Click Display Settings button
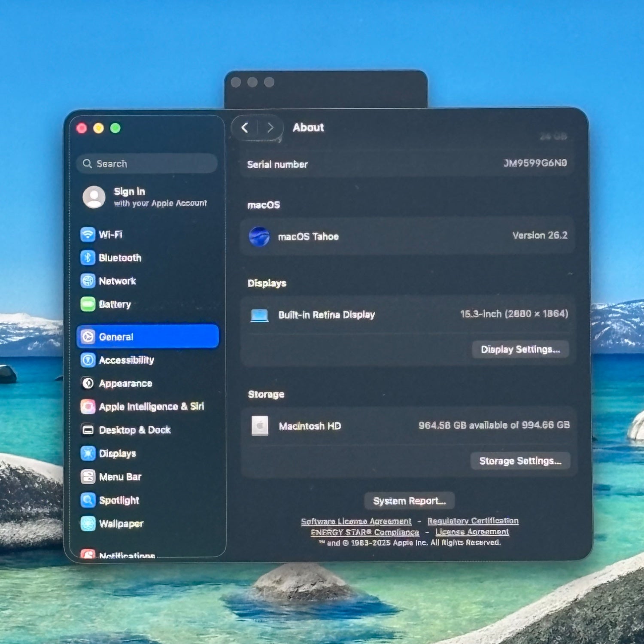Image resolution: width=644 pixels, height=644 pixels. [520, 349]
